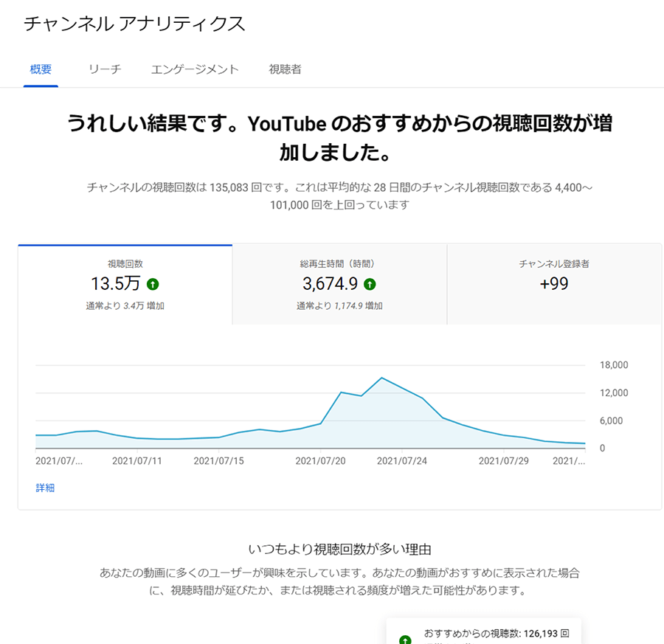Select the チャンネル登録者 metric card
Image resolution: width=664 pixels, height=644 pixels.
pos(554,285)
